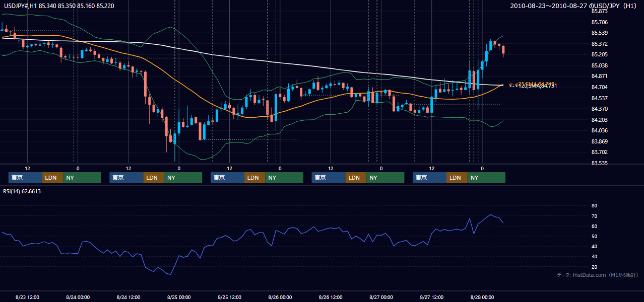Select the LDN session block for 8/26
This screenshot has height=302, width=644.
pos(356,178)
